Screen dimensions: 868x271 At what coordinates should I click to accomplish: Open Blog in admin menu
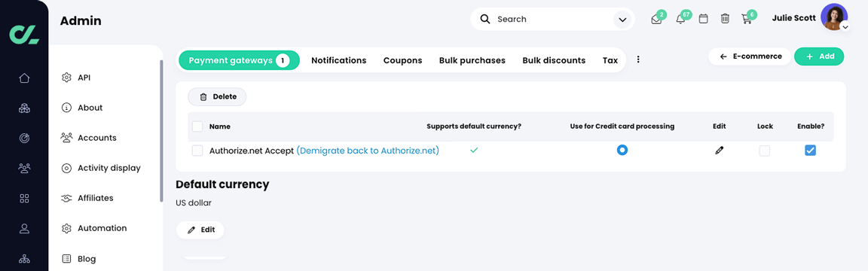87,258
